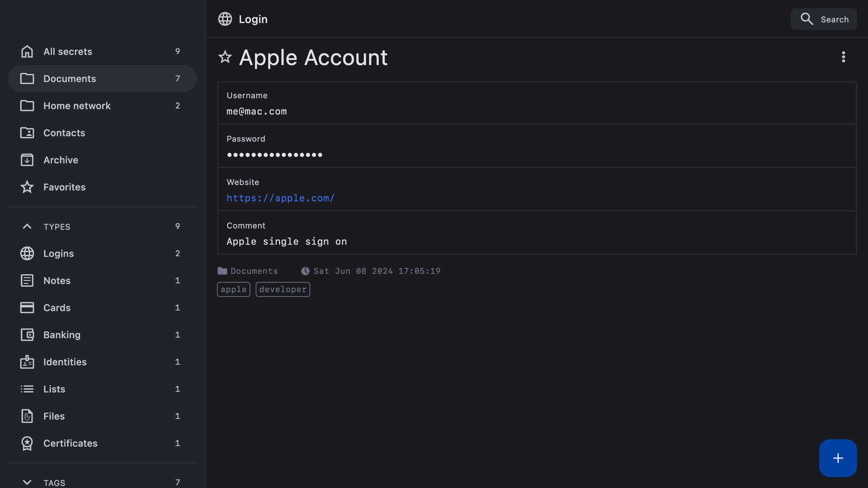The height and width of the screenshot is (488, 868).
Task: Open the Banking wallet icon
Action: click(x=27, y=335)
